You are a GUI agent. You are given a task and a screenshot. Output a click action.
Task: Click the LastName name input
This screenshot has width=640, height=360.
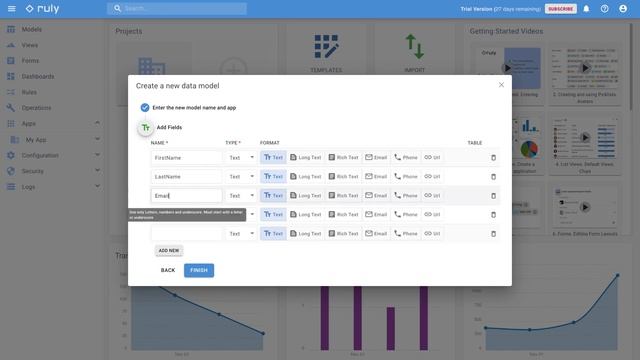point(187,177)
